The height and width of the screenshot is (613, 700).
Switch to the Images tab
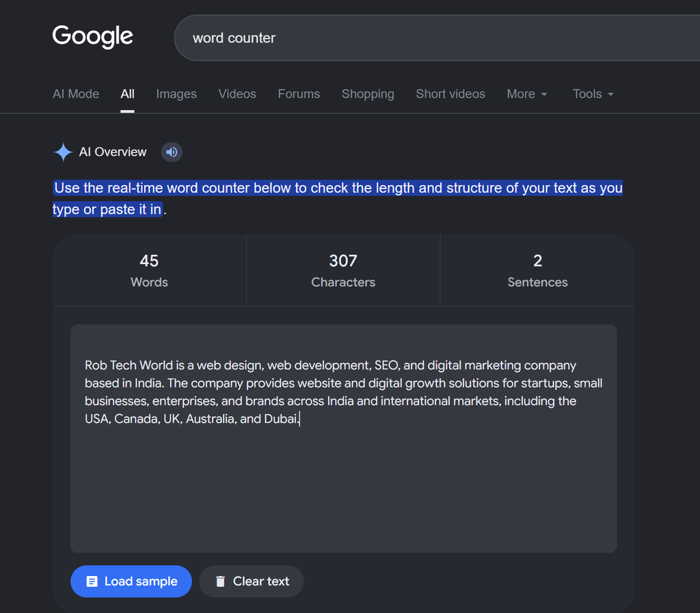click(176, 94)
